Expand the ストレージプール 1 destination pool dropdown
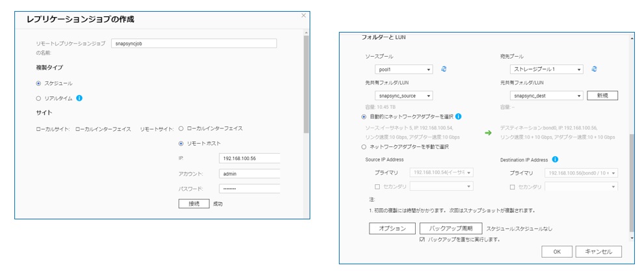Viewport: 644px width, 276px height. pyautogui.click(x=546, y=69)
